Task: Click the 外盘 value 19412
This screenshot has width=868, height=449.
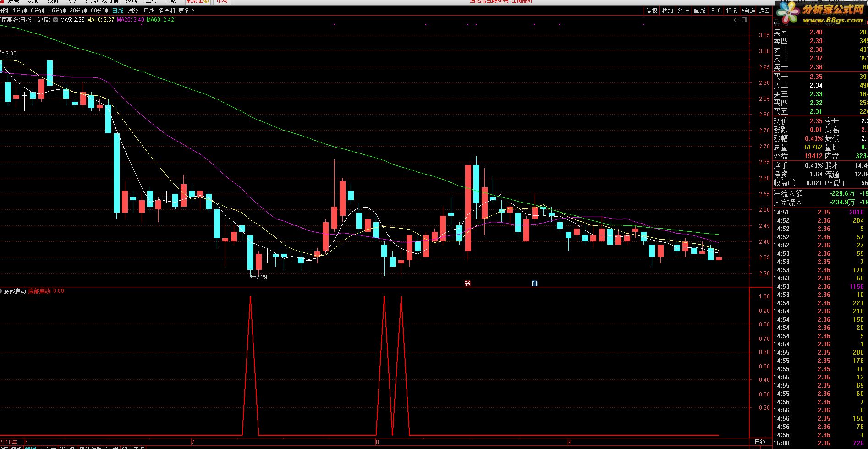Action: pyautogui.click(x=813, y=156)
